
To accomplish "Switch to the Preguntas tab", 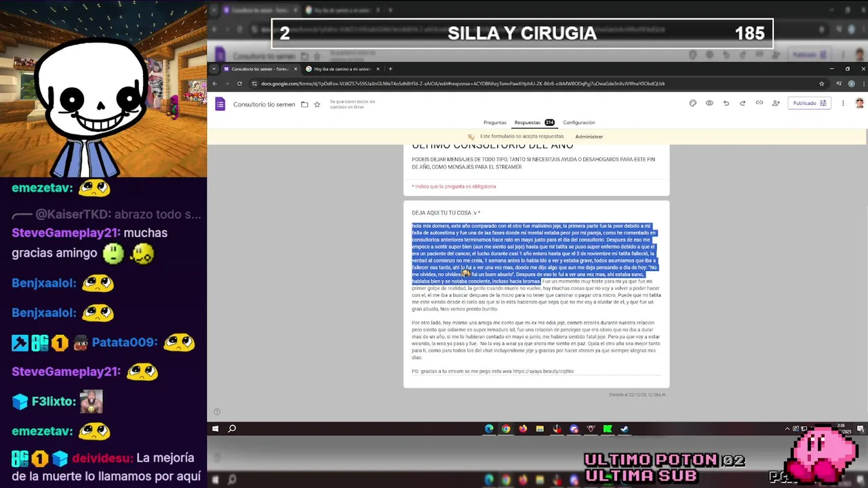I will 494,123.
